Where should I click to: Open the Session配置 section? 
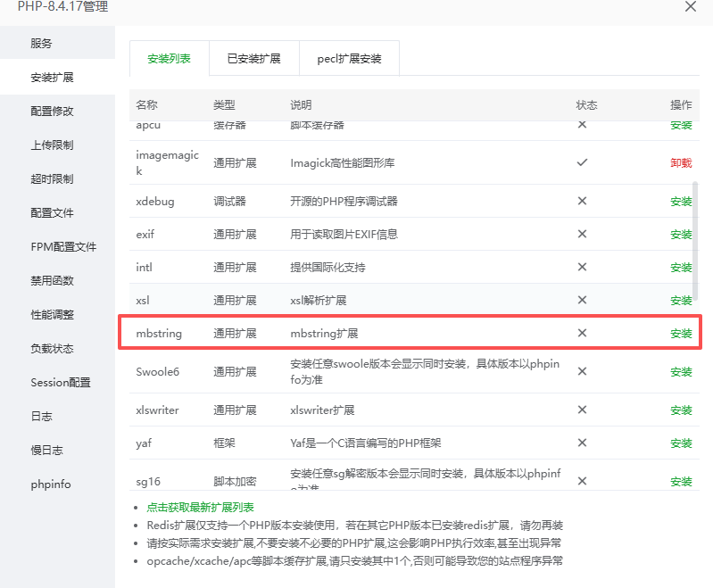tap(60, 383)
